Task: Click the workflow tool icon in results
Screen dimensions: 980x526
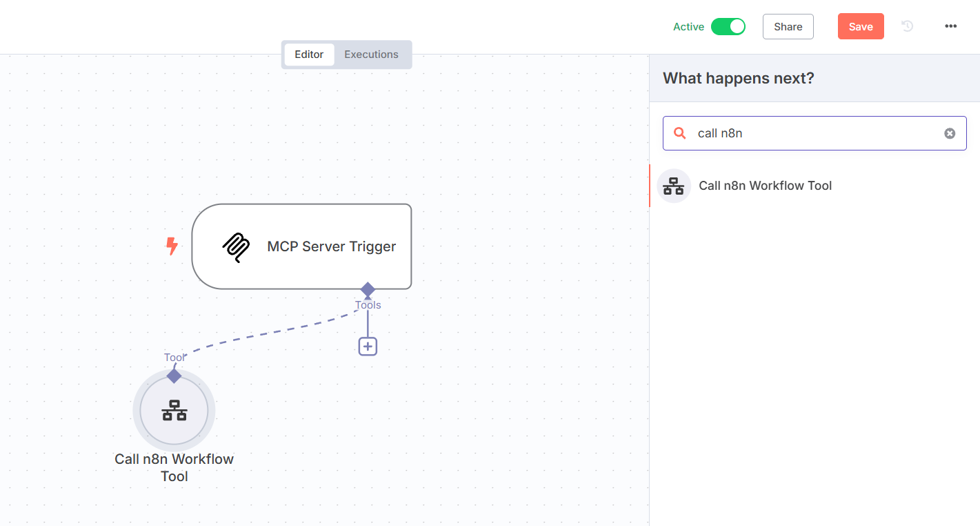Action: pyautogui.click(x=674, y=186)
